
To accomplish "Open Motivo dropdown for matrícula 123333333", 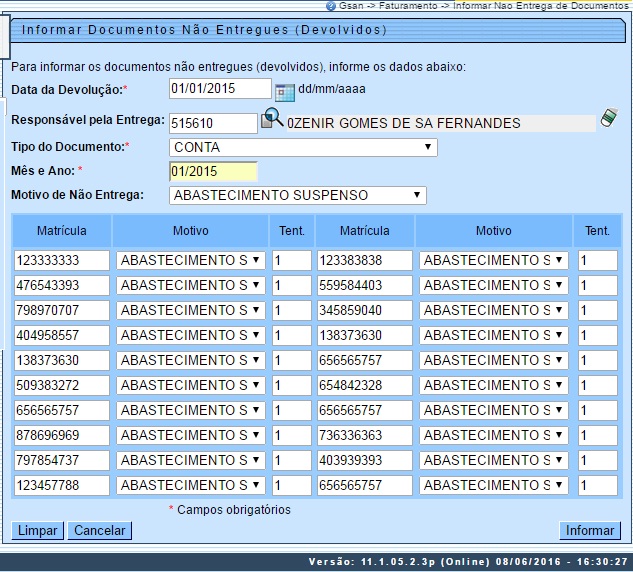I will tap(191, 260).
